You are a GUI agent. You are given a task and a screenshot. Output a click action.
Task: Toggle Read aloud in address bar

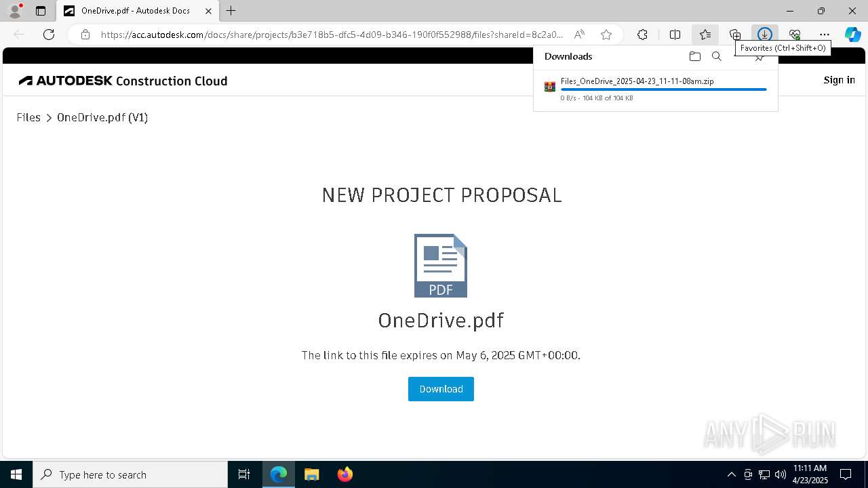coord(579,35)
